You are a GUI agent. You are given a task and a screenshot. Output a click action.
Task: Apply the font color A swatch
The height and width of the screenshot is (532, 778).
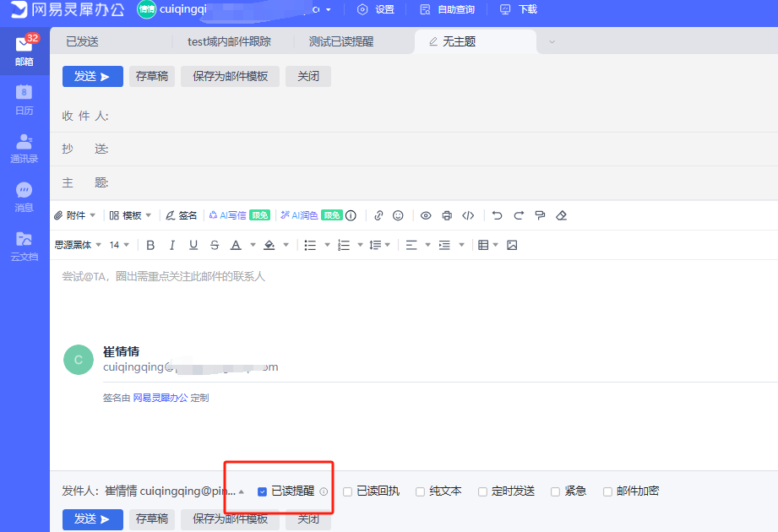coord(237,245)
